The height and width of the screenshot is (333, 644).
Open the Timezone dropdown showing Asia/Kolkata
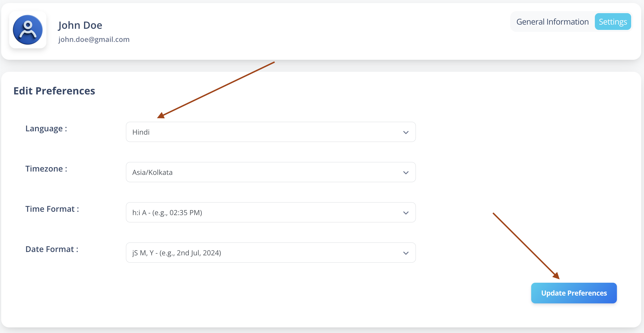[271, 172]
